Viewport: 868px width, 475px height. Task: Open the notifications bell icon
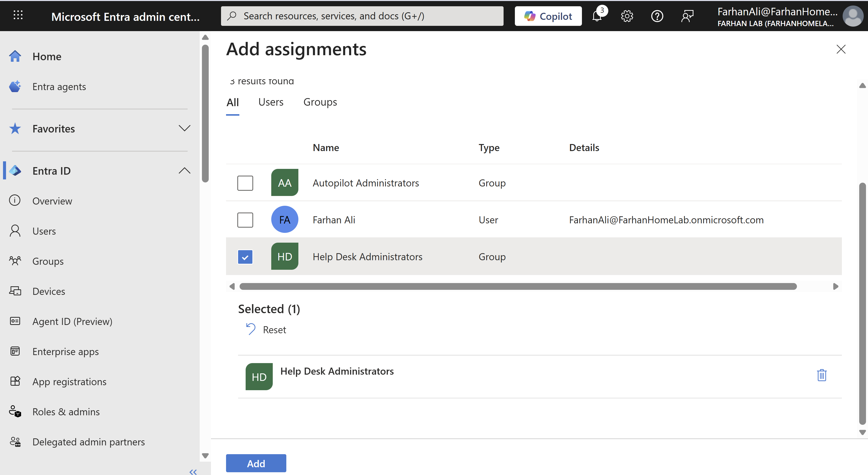[x=597, y=16]
